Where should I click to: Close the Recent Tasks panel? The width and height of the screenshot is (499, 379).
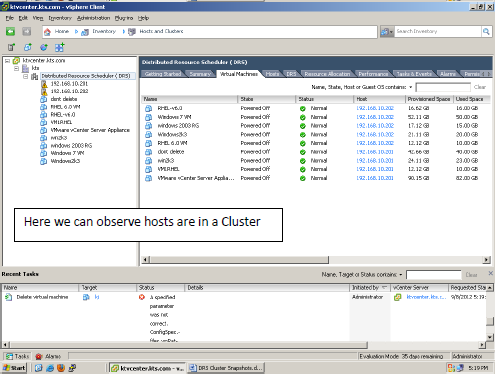(490, 274)
